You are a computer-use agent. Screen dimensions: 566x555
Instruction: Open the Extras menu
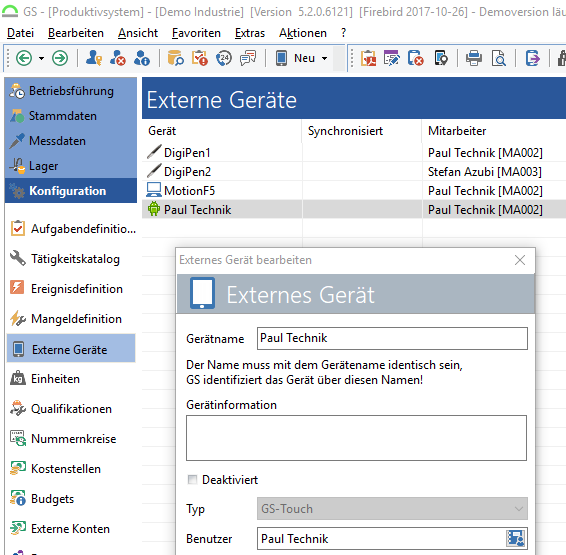[x=250, y=33]
